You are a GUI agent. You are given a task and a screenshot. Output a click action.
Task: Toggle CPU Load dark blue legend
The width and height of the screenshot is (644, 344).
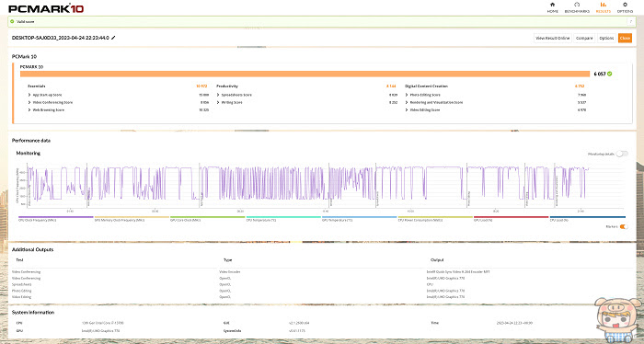(x=587, y=219)
